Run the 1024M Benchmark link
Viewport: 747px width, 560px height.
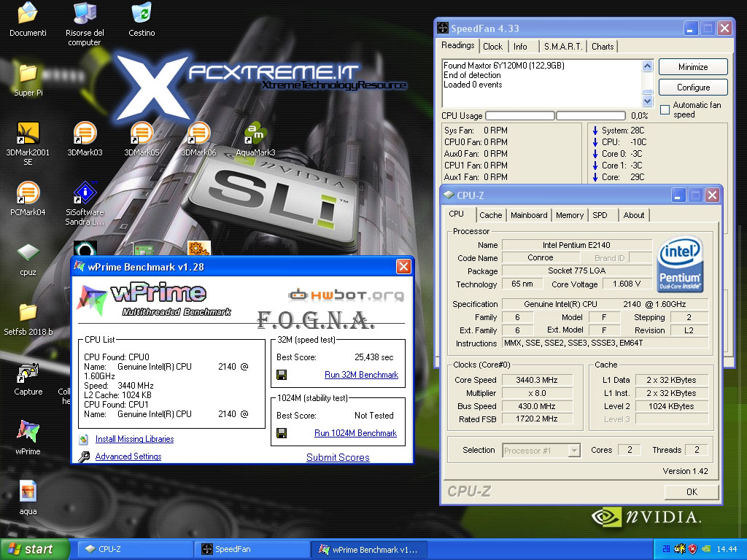(355, 433)
